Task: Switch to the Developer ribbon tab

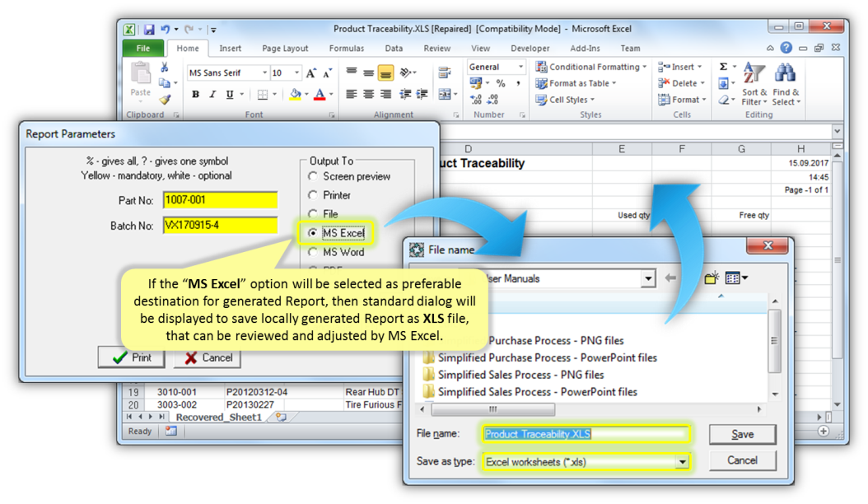Action: [x=530, y=49]
